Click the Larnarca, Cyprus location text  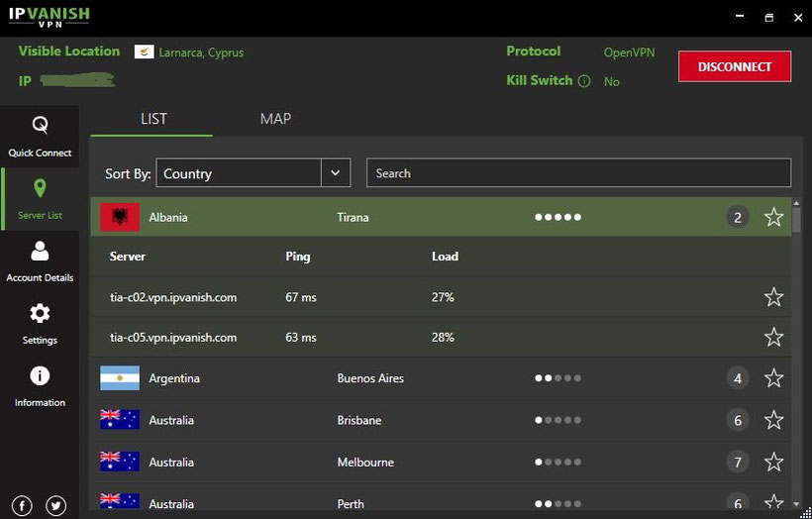click(x=201, y=52)
